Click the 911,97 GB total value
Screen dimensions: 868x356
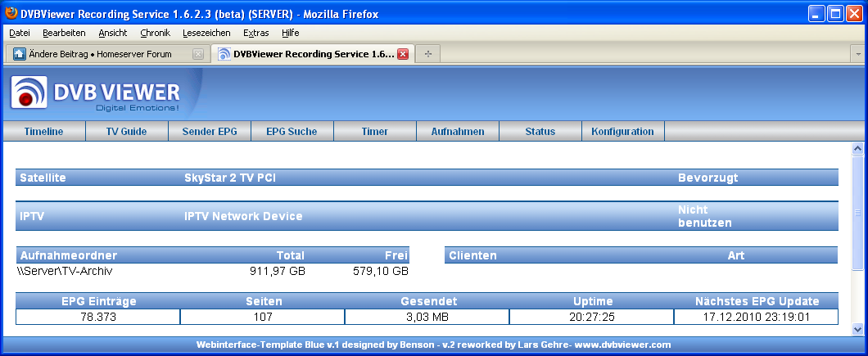tap(278, 271)
